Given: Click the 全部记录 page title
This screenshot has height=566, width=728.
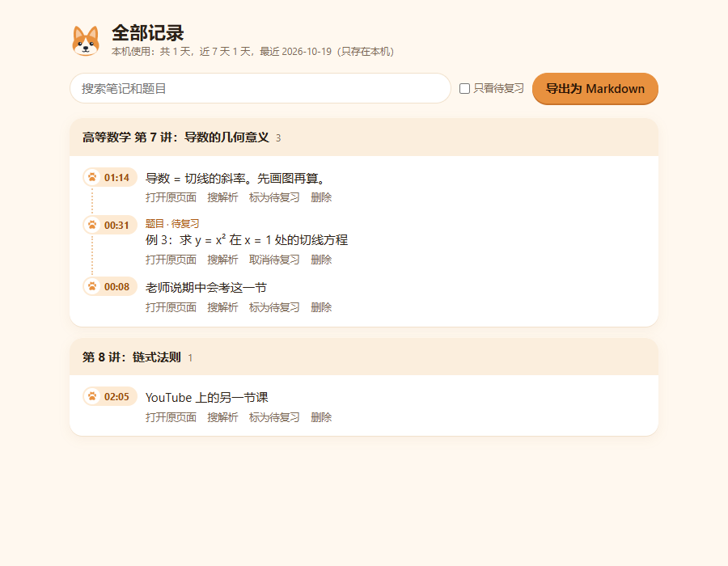Looking at the screenshot, I should [148, 33].
